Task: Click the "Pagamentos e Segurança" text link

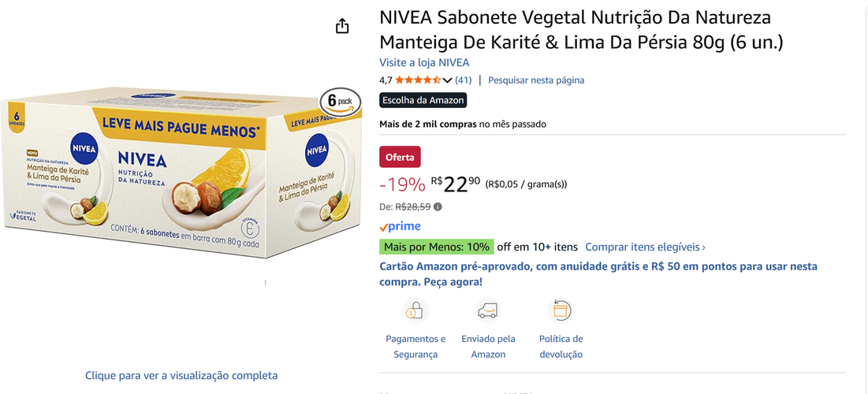Action: click(x=415, y=347)
